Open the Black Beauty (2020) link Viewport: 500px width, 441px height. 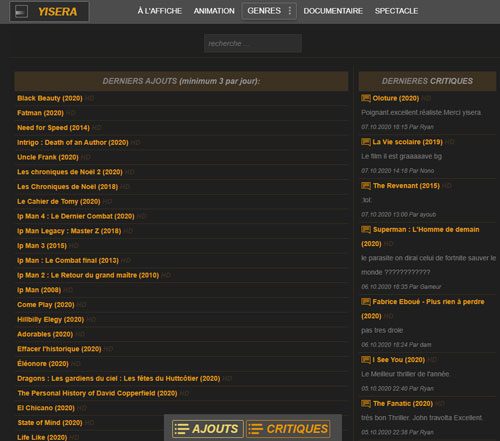tap(50, 98)
